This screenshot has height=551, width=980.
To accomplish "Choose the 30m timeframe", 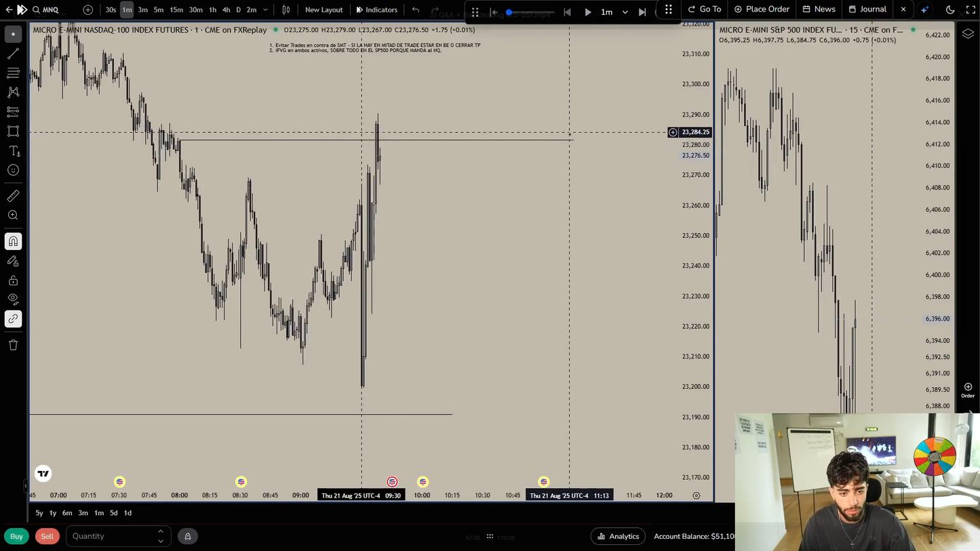I will (195, 10).
